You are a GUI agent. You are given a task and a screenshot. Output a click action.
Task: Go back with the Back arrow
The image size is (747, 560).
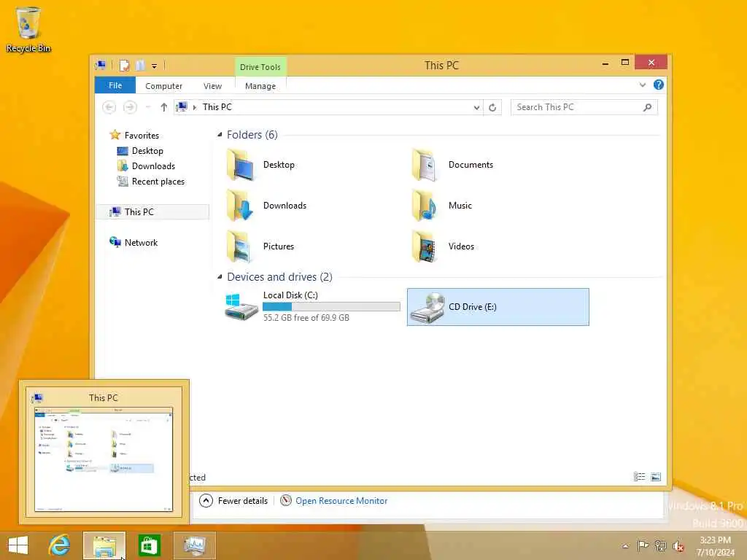click(x=109, y=107)
